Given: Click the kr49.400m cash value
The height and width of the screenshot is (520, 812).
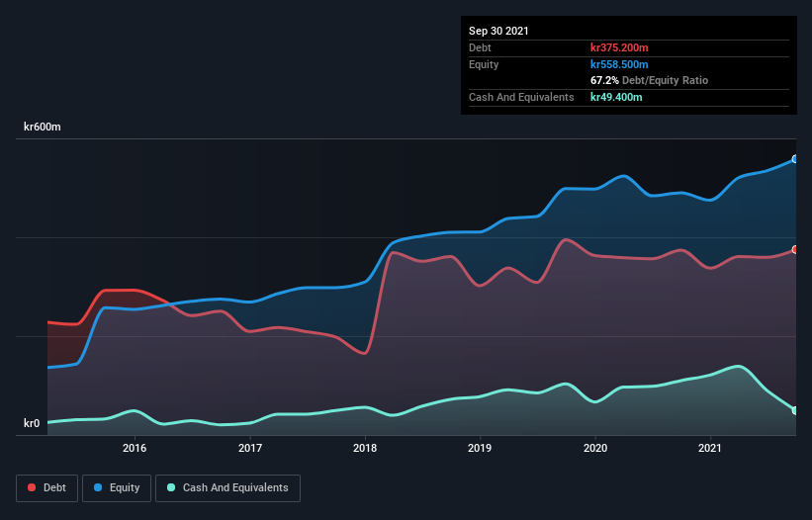Looking at the screenshot, I should click(x=616, y=97).
